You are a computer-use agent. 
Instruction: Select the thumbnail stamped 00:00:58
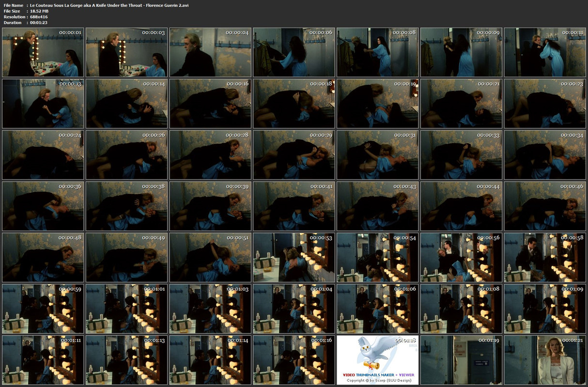545,257
